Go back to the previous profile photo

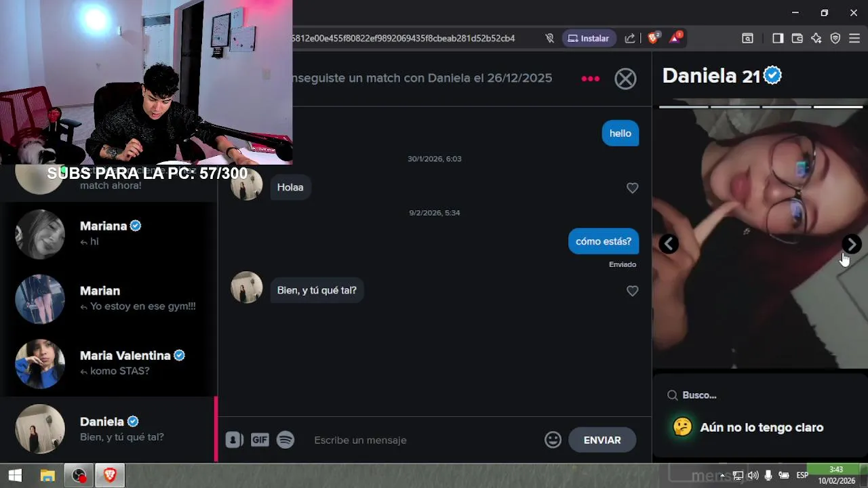(669, 244)
